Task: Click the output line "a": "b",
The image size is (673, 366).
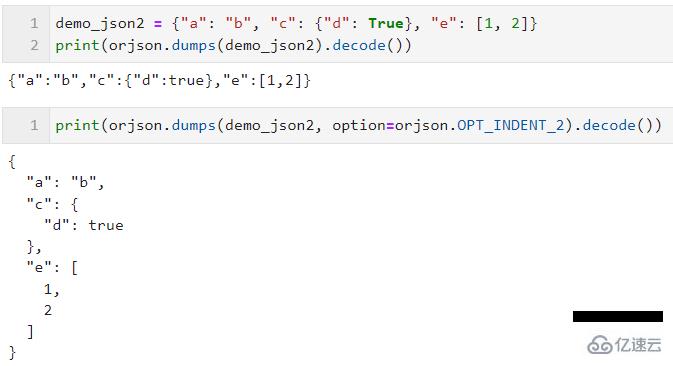Action: (x=65, y=183)
